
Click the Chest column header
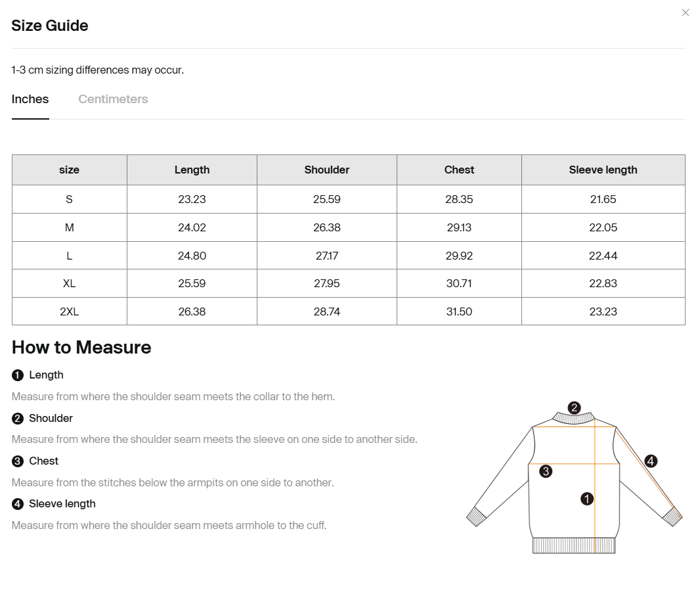coord(459,170)
